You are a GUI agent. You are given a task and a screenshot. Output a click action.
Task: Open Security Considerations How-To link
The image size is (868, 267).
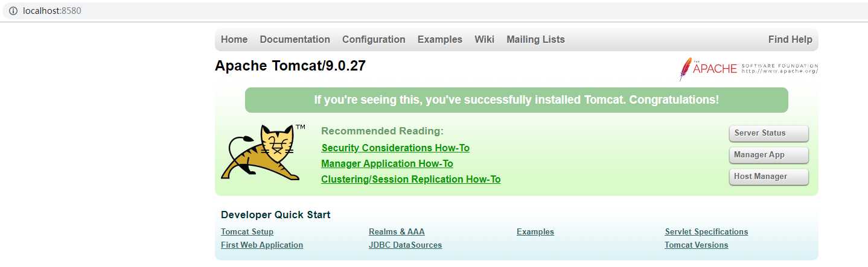395,148
